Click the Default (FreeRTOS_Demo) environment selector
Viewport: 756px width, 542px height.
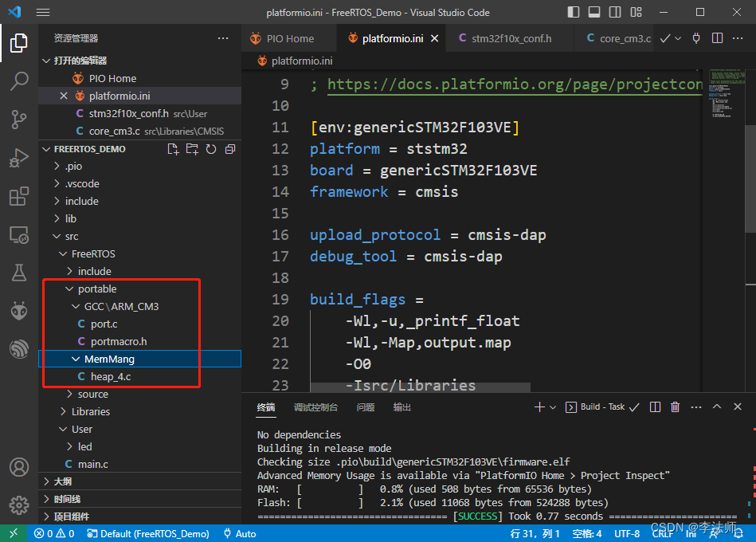[148, 533]
